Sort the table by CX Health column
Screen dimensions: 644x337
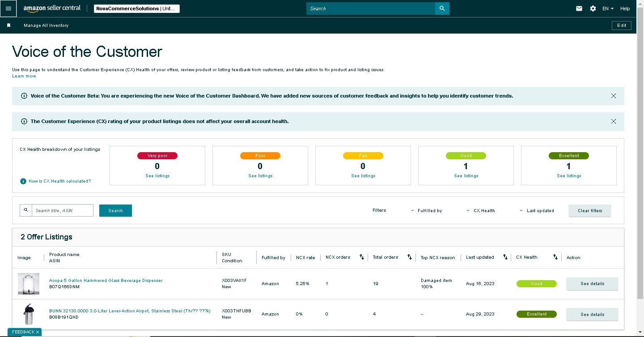555,257
